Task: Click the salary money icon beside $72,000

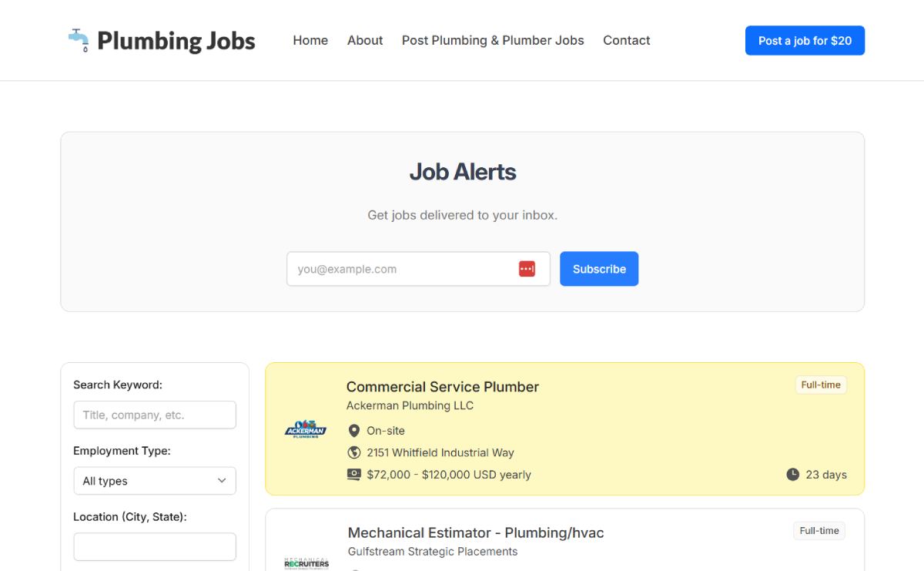Action: point(354,475)
